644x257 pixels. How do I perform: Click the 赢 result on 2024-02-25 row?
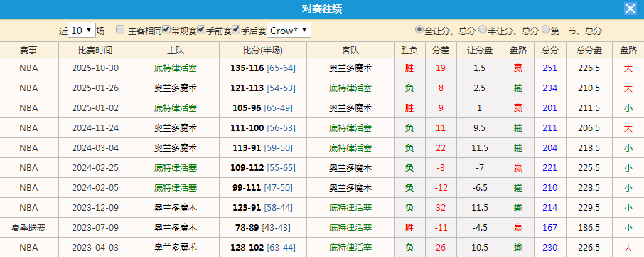coord(518,168)
